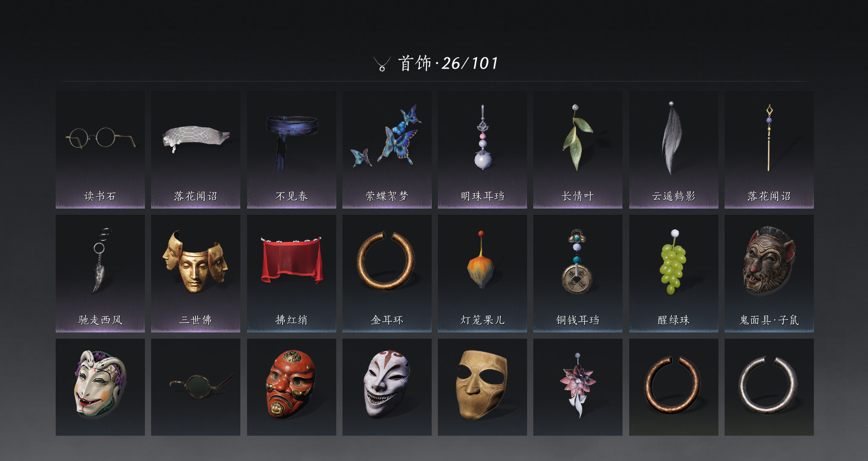Image resolution: width=868 pixels, height=461 pixels.
Task: Click the 首饰 necklace category header icon
Action: pos(382,64)
